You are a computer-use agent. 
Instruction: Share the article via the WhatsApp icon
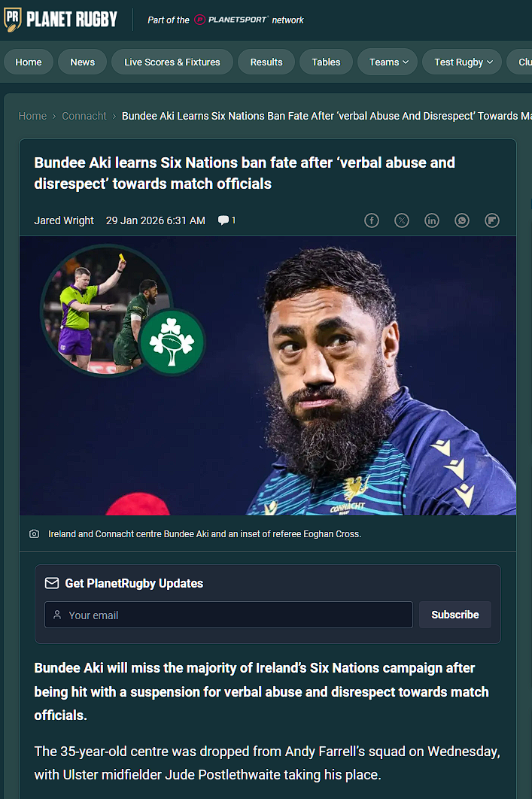[x=462, y=220]
